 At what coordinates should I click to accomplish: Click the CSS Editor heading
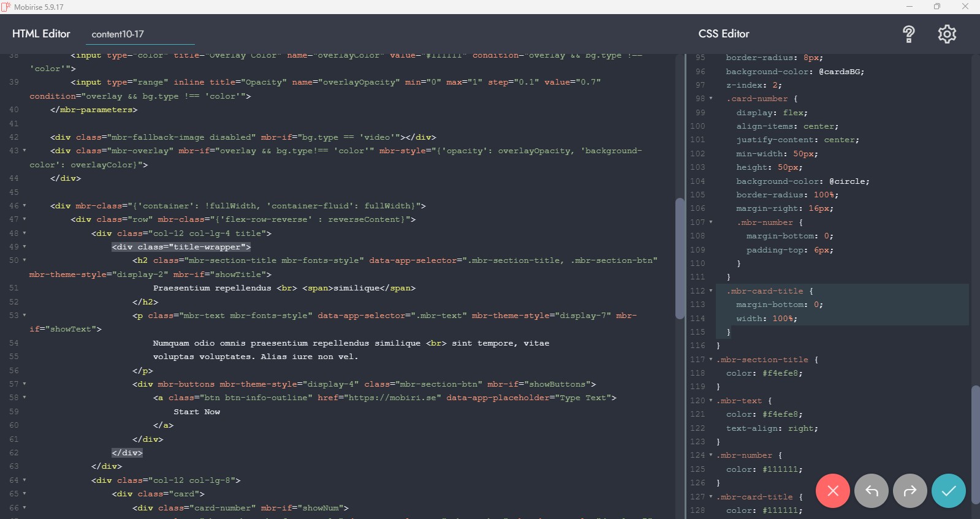pos(723,34)
